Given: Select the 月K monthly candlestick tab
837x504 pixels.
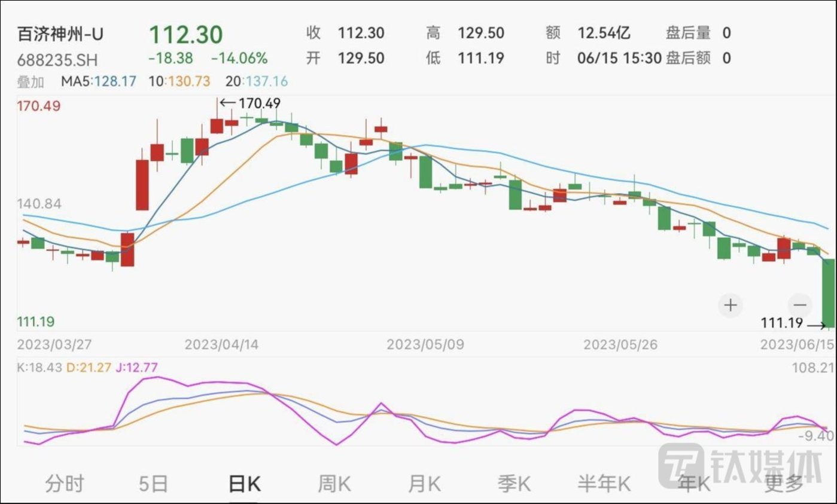Looking at the screenshot, I should [424, 482].
